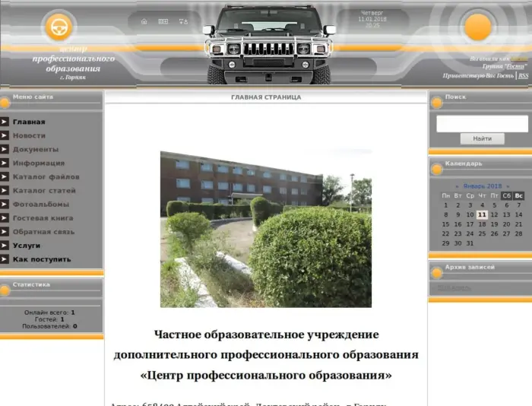This screenshot has width=532, height=406.
Task: Click the date 11.01.2018 in header
Action: coord(372,19)
